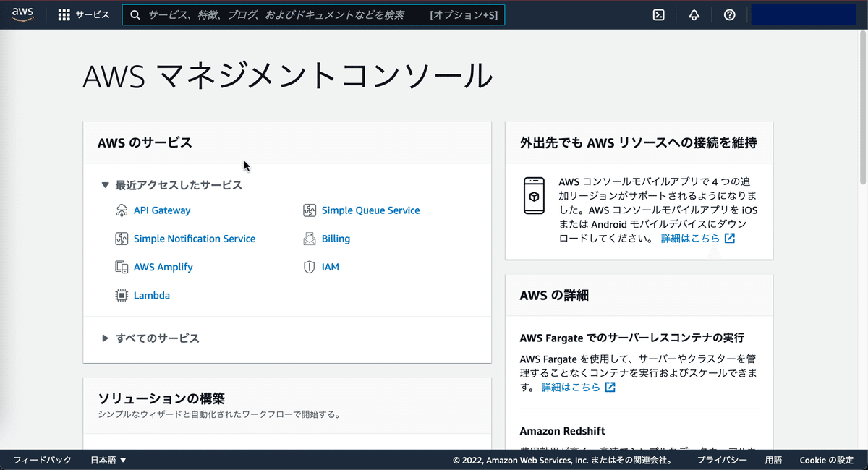The height and width of the screenshot is (470, 868).
Task: Expand the すべてのサービス section
Action: pyautogui.click(x=105, y=338)
